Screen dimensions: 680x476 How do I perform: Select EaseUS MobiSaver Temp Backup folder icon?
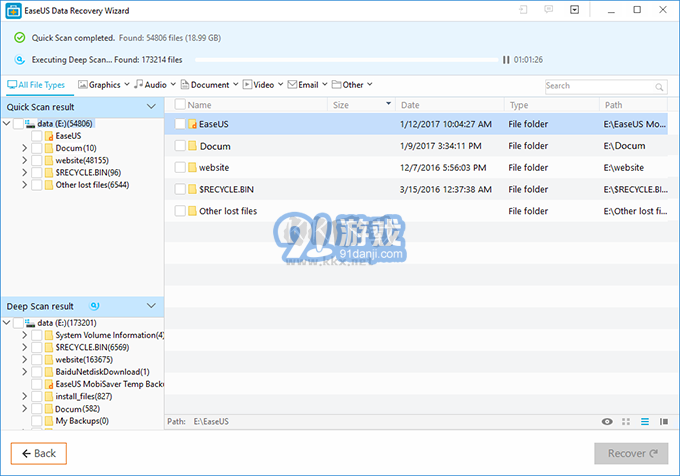coord(49,384)
